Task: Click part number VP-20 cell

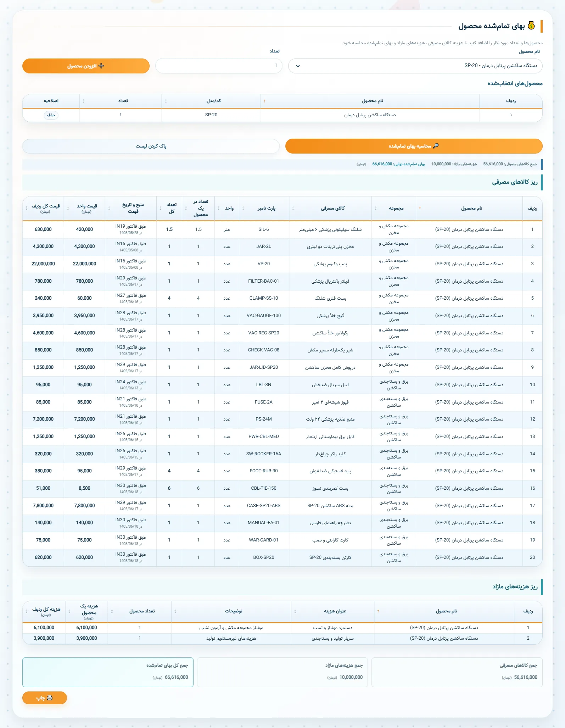Action: [264, 264]
